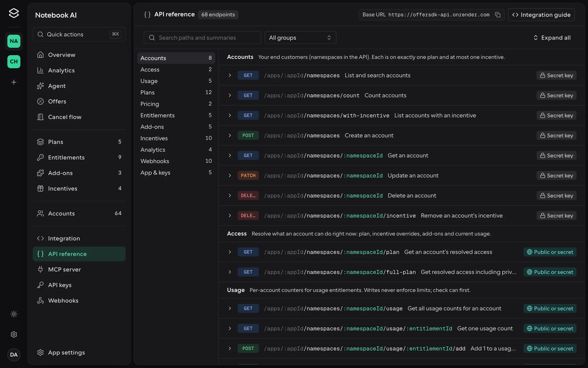Screen dimensions: 588x368
Task: Open App settings
Action: tap(79, 352)
